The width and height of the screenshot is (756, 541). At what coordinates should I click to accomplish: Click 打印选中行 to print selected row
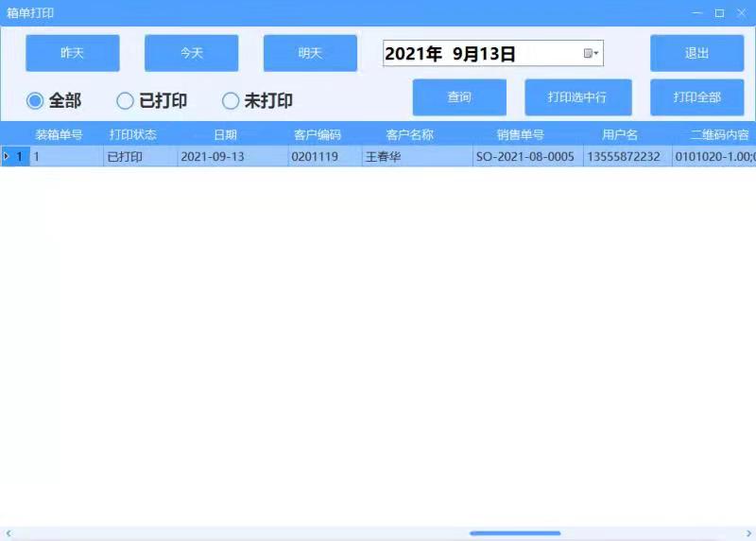[577, 97]
